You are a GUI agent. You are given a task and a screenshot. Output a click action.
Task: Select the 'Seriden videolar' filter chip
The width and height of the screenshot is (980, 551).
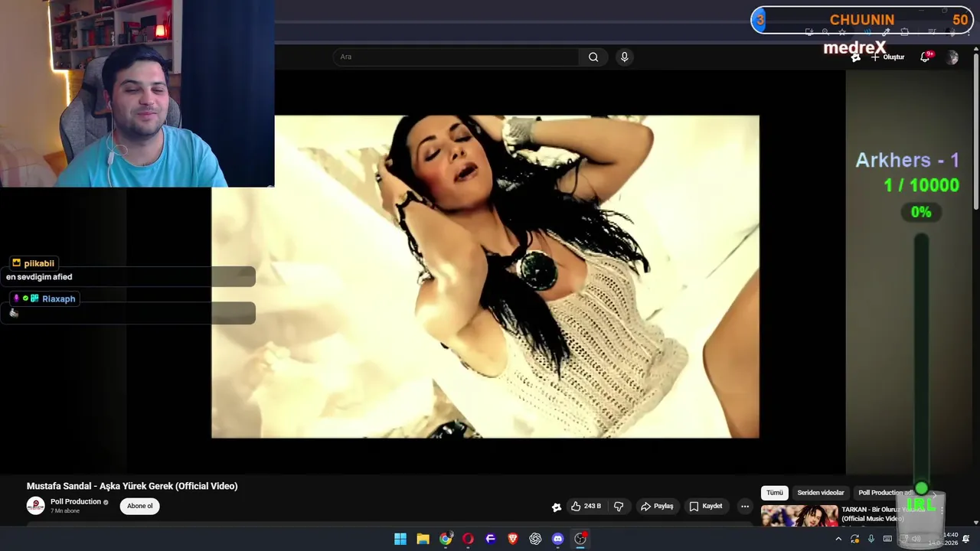821,493
